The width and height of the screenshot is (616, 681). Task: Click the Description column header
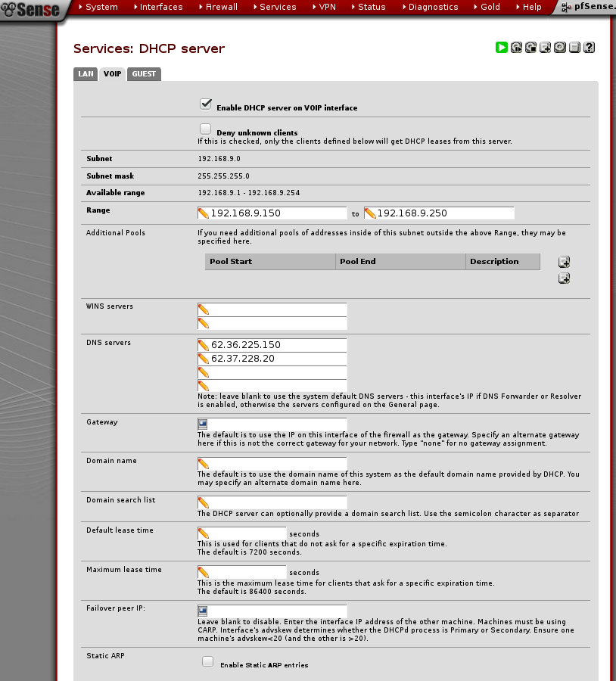tap(503, 262)
